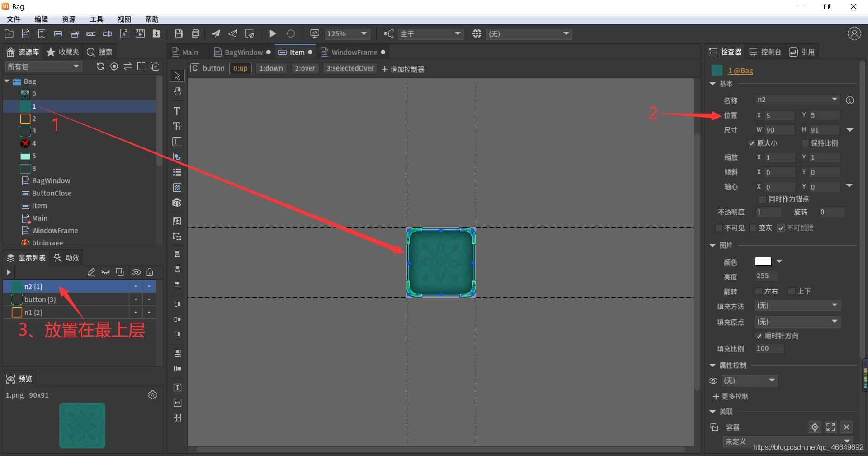Enable the 不可见 checkbox
Screen dimensions: 868x456
coord(718,228)
